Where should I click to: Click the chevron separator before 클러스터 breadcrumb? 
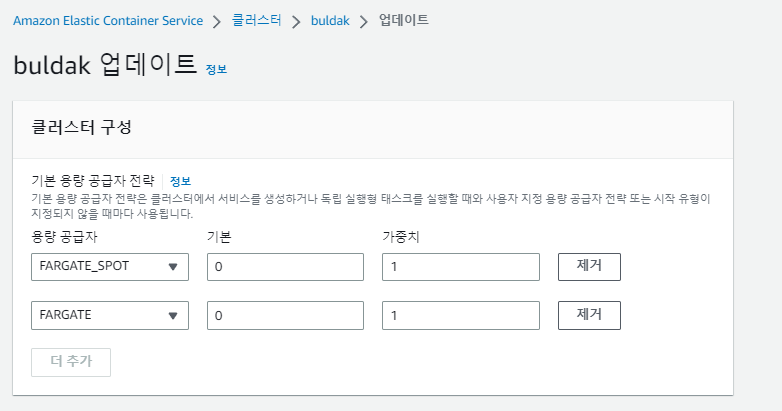[218, 21]
